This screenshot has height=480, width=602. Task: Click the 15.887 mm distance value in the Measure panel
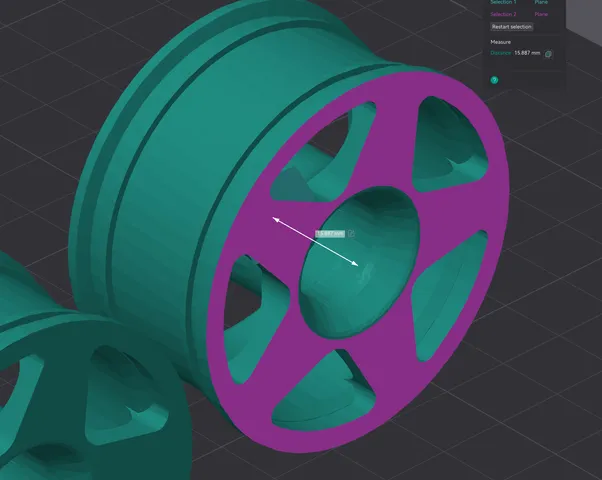(x=527, y=53)
